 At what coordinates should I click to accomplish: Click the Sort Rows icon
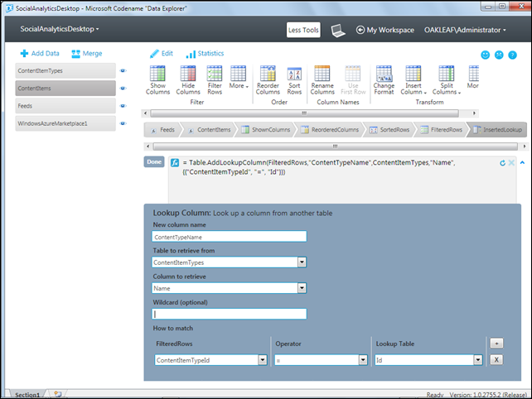pyautogui.click(x=294, y=75)
